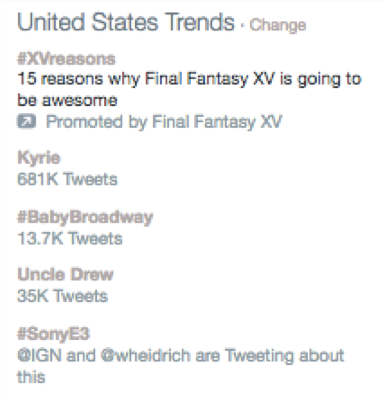This screenshot has width=385, height=393.
Task: Open the #BabyBroadway hashtag trend
Action: coord(85,218)
